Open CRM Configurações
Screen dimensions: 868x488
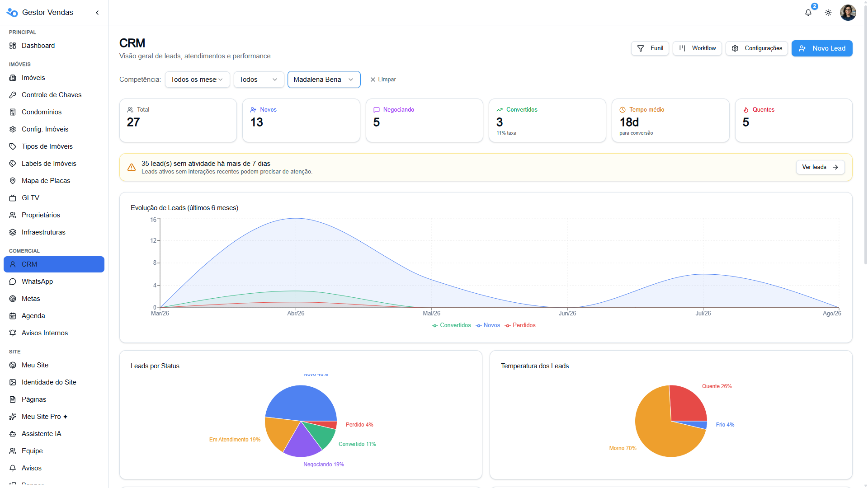click(757, 48)
